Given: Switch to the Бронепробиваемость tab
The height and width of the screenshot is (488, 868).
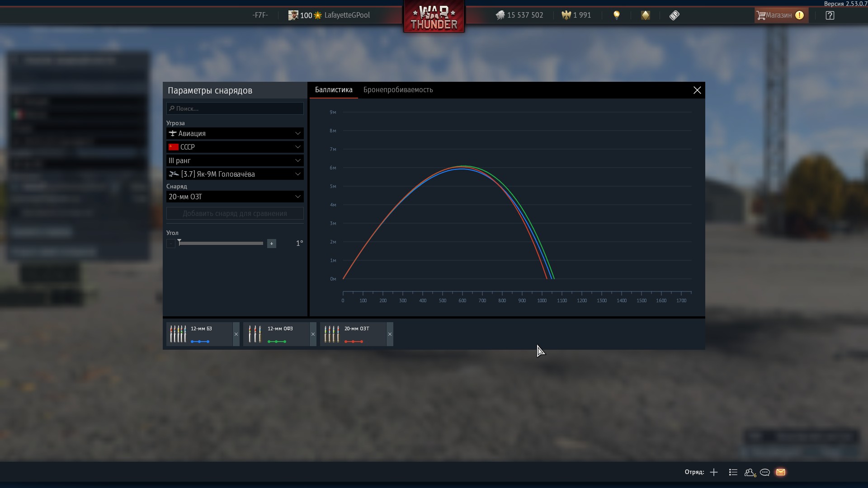Looking at the screenshot, I should point(398,90).
